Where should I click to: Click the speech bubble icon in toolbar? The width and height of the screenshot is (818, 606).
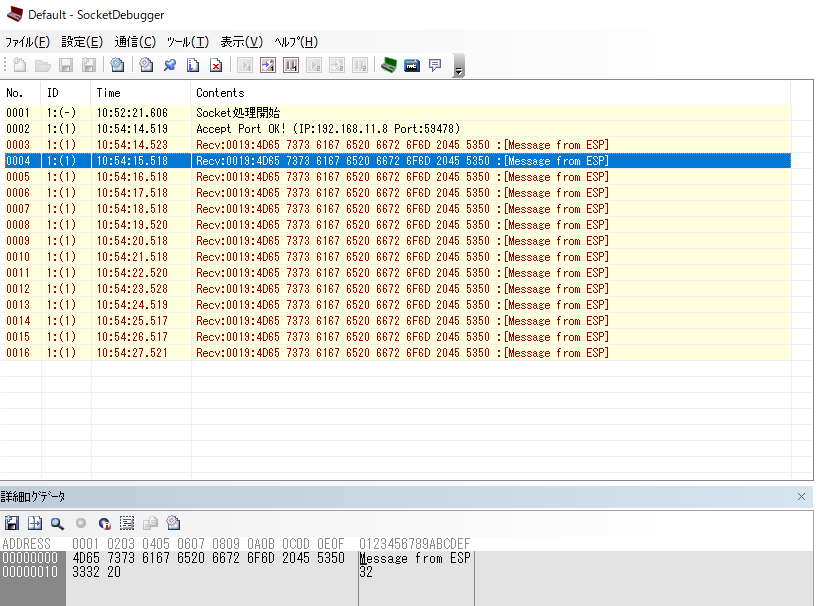435,66
